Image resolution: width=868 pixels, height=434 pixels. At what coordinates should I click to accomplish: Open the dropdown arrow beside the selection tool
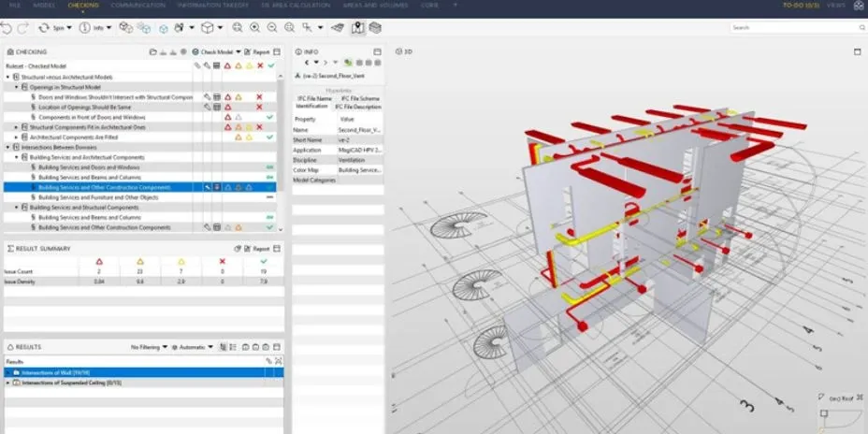tap(321, 28)
